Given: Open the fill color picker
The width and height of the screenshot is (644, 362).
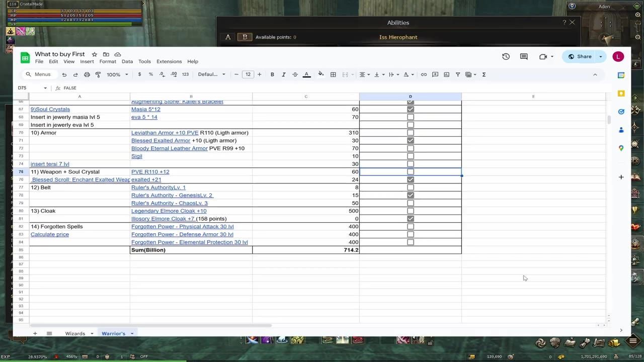Looking at the screenshot, I should 321,74.
